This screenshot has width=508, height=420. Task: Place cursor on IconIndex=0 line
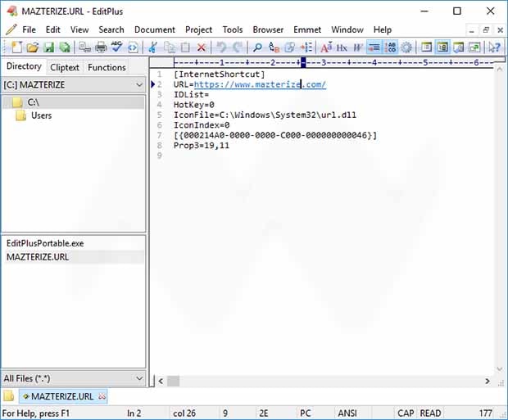click(x=202, y=125)
